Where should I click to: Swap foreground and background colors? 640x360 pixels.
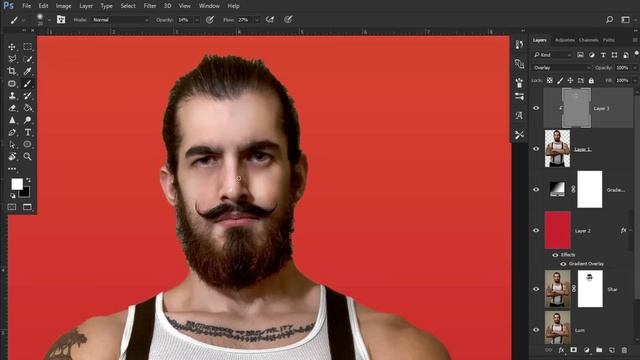click(28, 180)
